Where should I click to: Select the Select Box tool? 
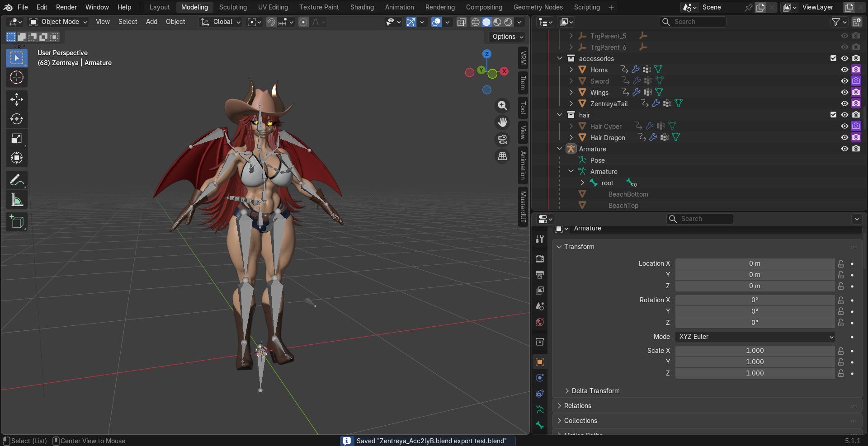pyautogui.click(x=17, y=58)
